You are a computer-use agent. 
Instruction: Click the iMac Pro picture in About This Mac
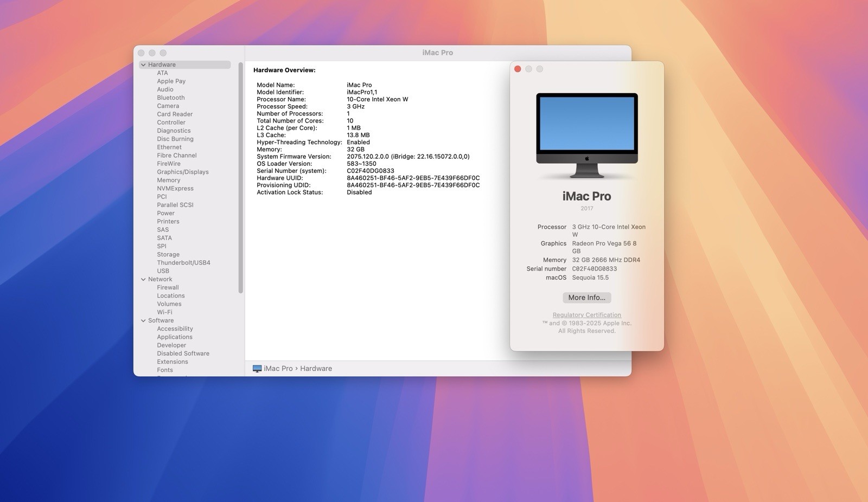coord(587,136)
